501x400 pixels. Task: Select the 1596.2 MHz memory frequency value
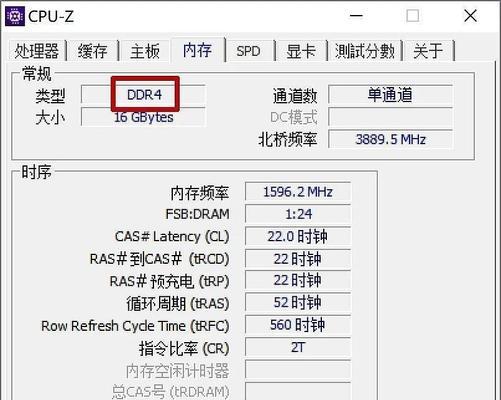pos(298,192)
